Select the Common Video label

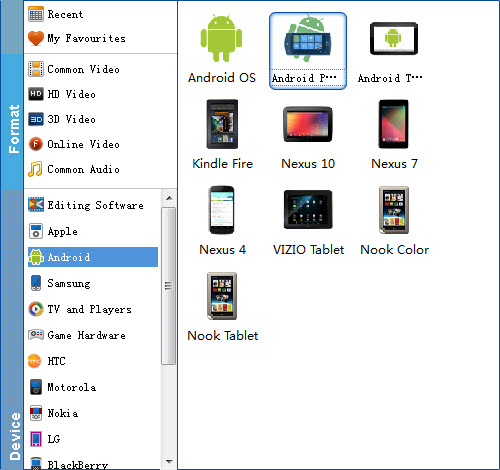coord(84,69)
